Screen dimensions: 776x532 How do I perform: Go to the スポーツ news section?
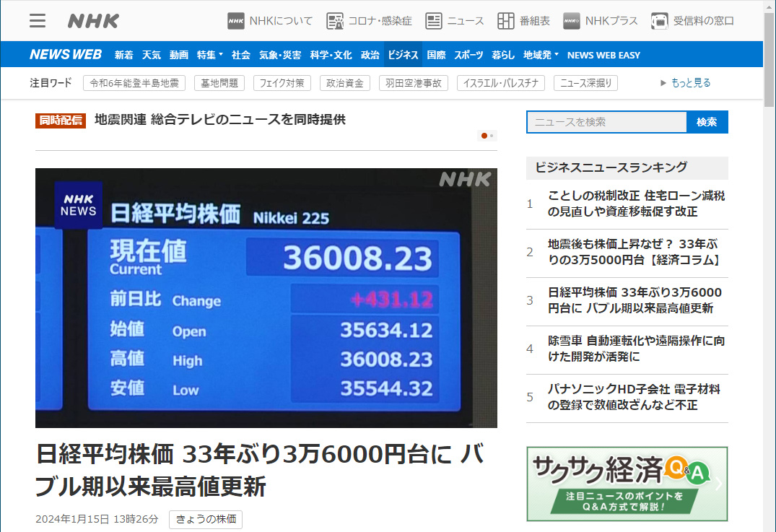click(468, 55)
